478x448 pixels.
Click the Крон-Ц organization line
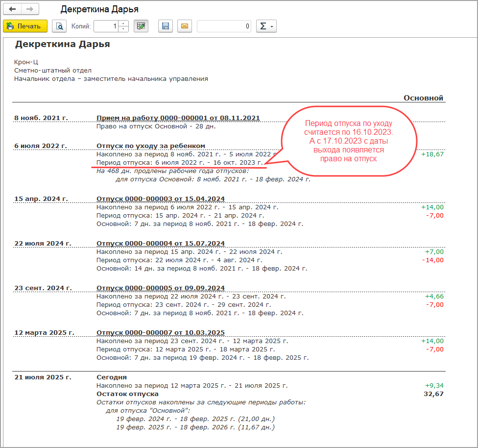click(26, 62)
